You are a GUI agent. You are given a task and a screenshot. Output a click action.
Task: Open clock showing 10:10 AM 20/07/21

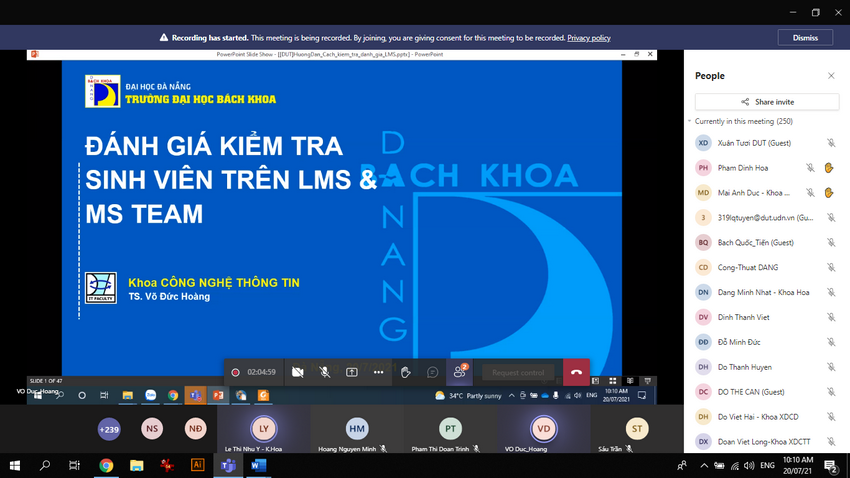[797, 466]
